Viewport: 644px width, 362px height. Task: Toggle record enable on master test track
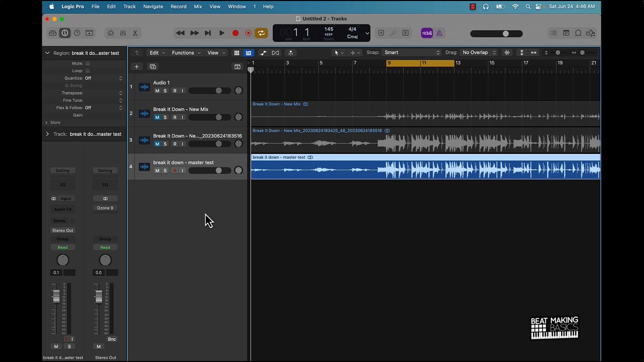tap(175, 170)
